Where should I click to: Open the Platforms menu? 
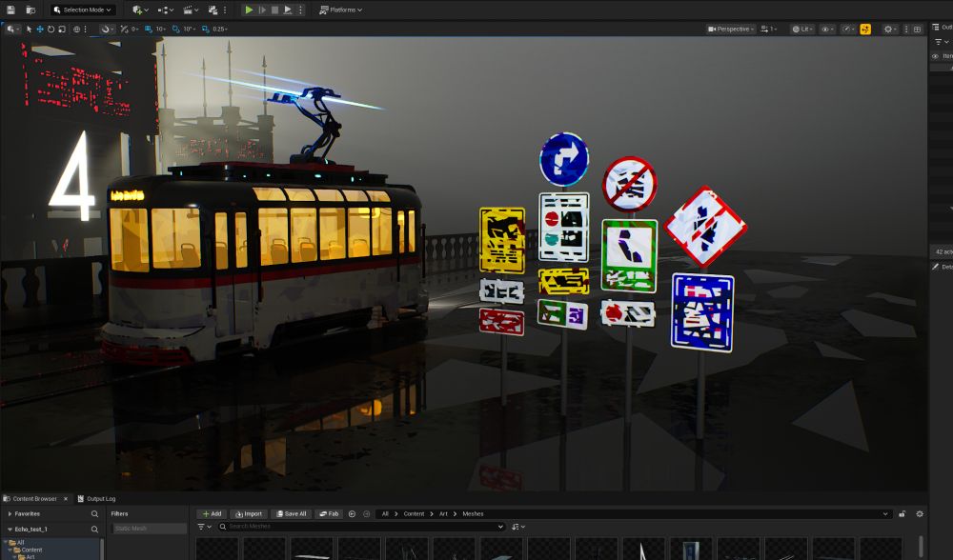(341, 10)
